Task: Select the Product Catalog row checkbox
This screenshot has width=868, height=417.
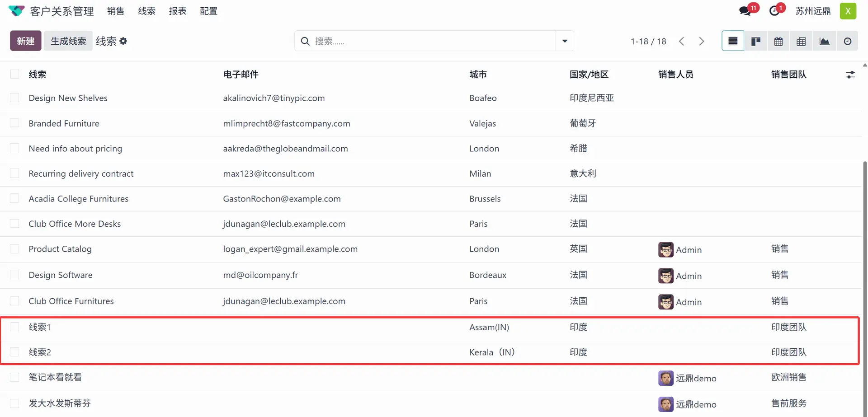Action: point(14,249)
